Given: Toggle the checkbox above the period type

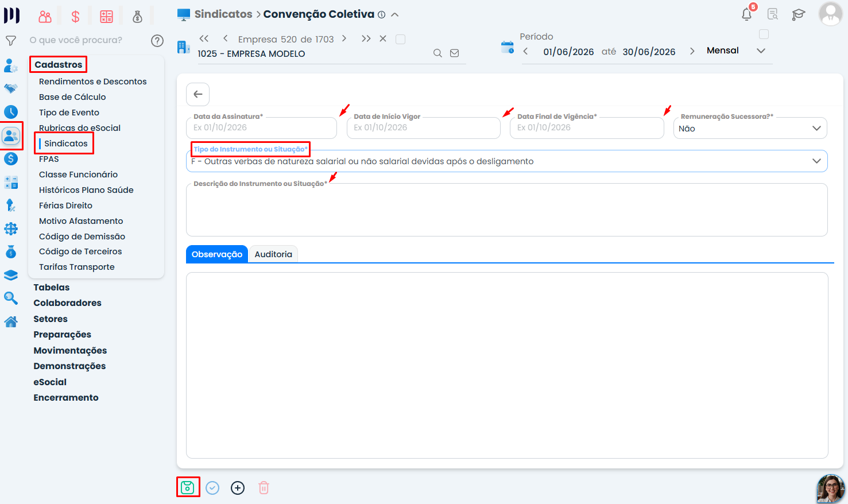Looking at the screenshot, I should (x=764, y=34).
